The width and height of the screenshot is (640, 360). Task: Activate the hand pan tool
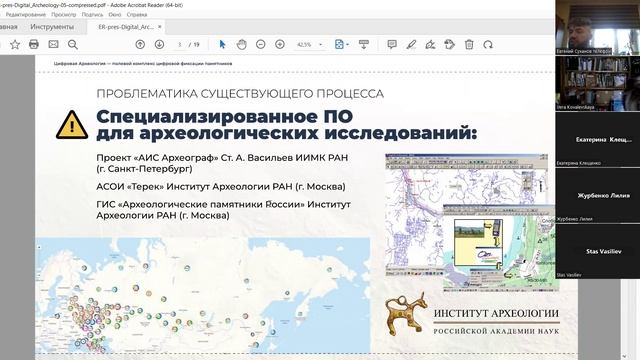click(242, 44)
